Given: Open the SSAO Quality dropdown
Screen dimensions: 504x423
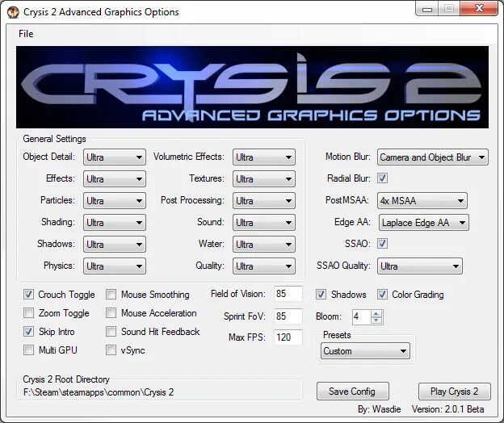Looking at the screenshot, I should click(x=420, y=266).
